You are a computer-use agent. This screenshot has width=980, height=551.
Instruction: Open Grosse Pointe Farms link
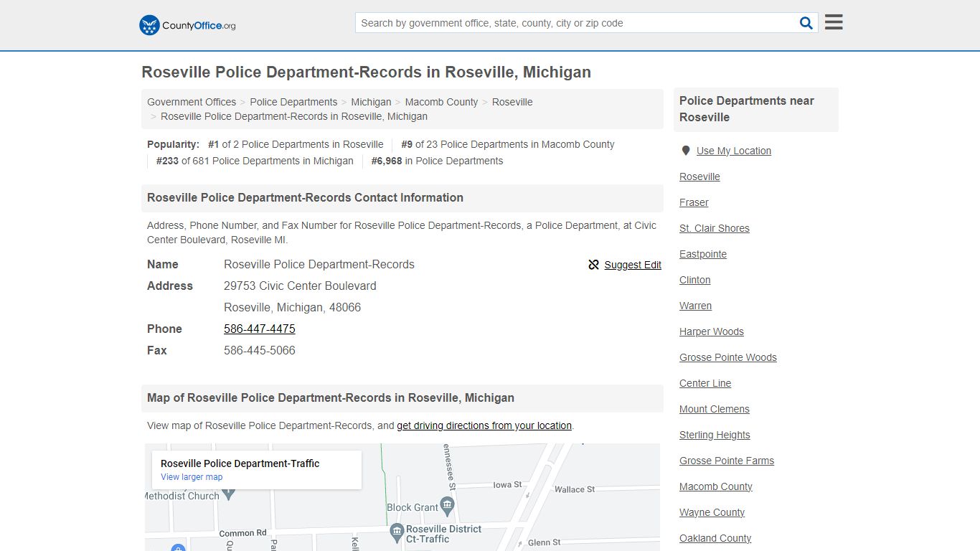tap(727, 461)
